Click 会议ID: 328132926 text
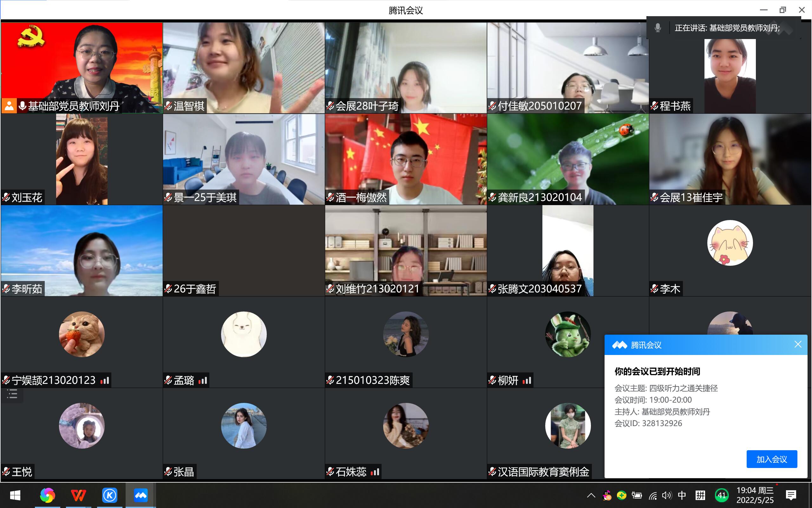812x508 pixels. [x=648, y=423]
